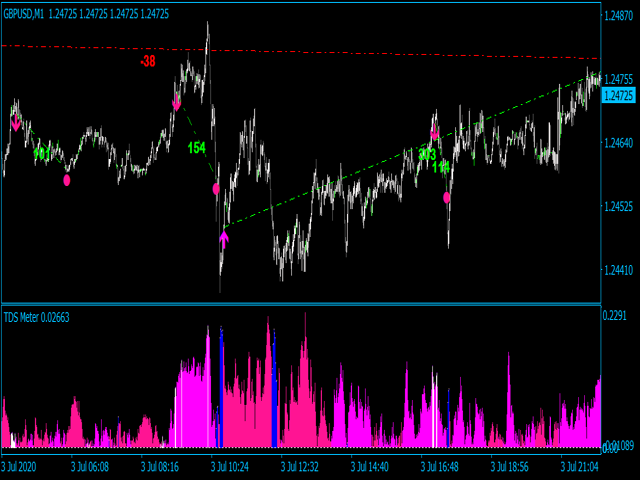Viewport: 640px width, 480px height.
Task: Click the pink exit dot ending the 154 dashed line
Action: pyautogui.click(x=216, y=189)
